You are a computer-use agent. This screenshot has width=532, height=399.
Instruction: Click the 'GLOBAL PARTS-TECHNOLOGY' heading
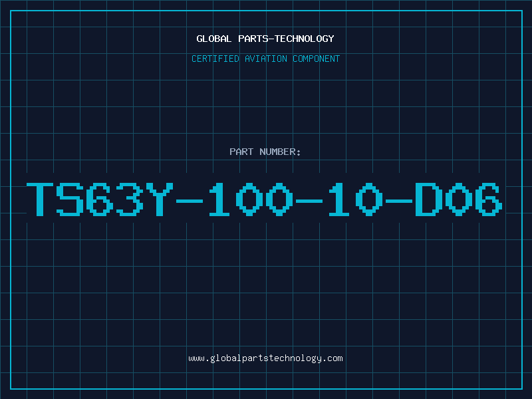tap(265, 39)
